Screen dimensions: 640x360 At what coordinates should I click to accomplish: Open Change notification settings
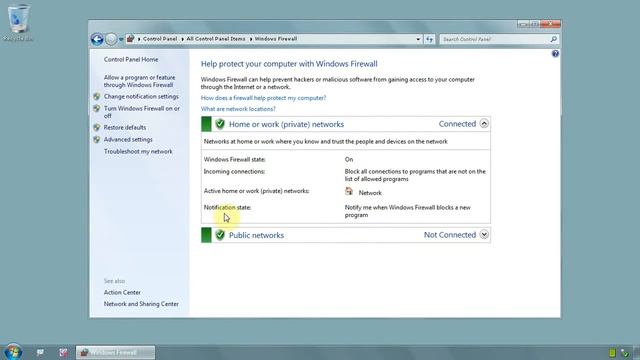pyautogui.click(x=141, y=96)
